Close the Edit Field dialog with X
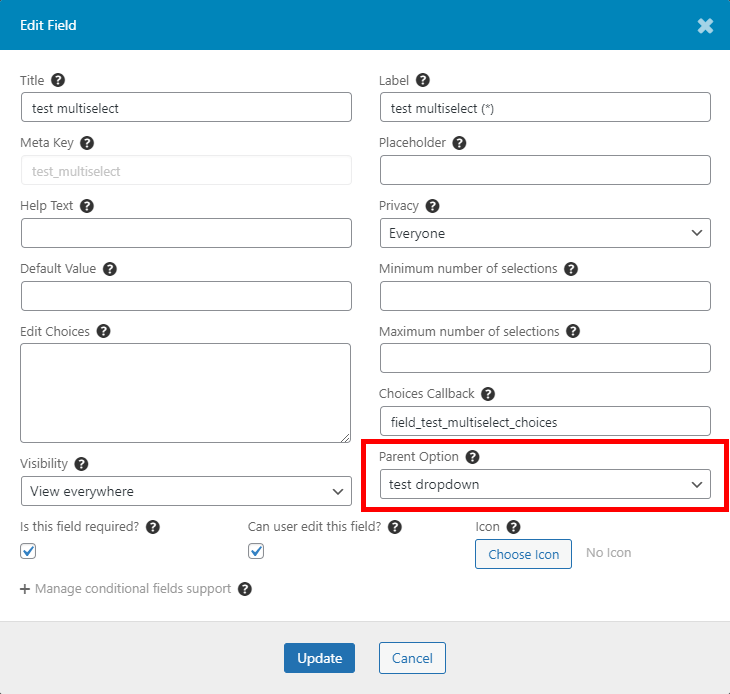 (705, 26)
